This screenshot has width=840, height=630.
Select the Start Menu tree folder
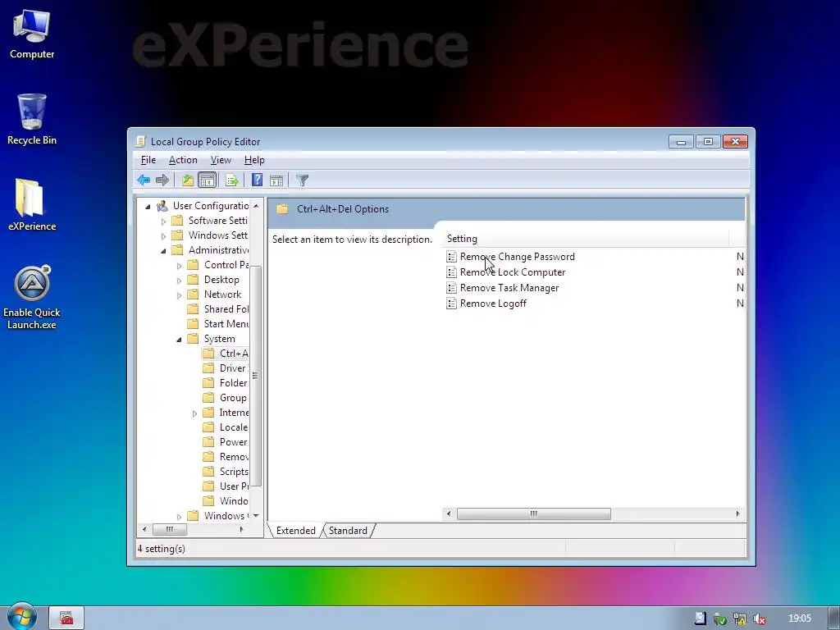pos(218,323)
